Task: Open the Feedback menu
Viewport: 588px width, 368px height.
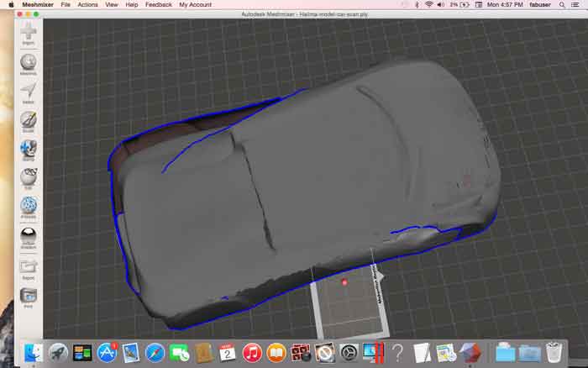Action: point(159,4)
